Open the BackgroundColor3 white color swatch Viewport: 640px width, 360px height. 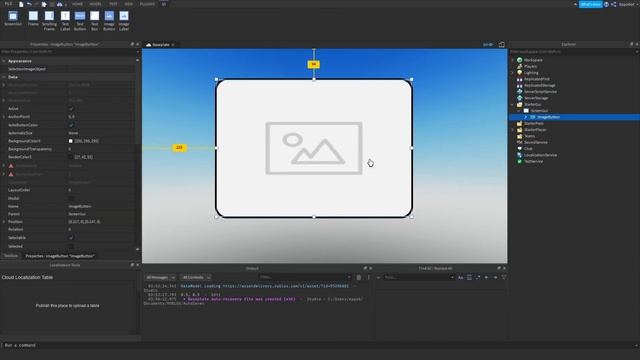(71, 141)
